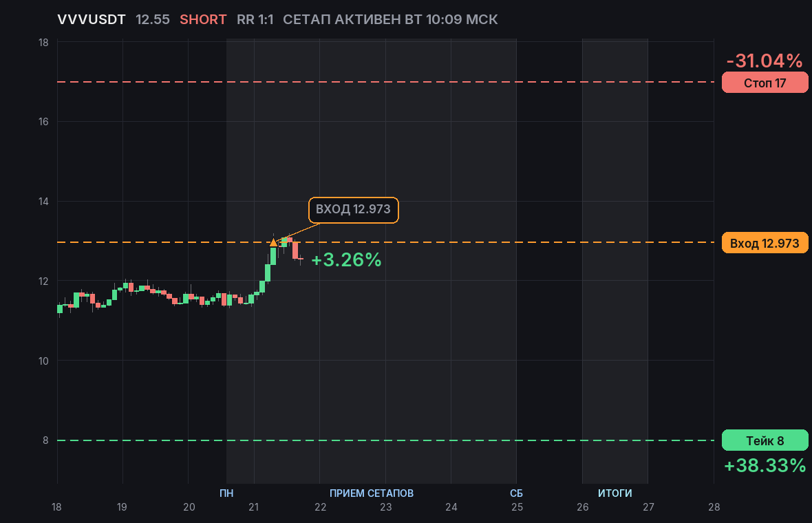Select the ПРИЕМ СЕТАПОВ timeline label
Screen dimensions: 812x523
click(372, 493)
